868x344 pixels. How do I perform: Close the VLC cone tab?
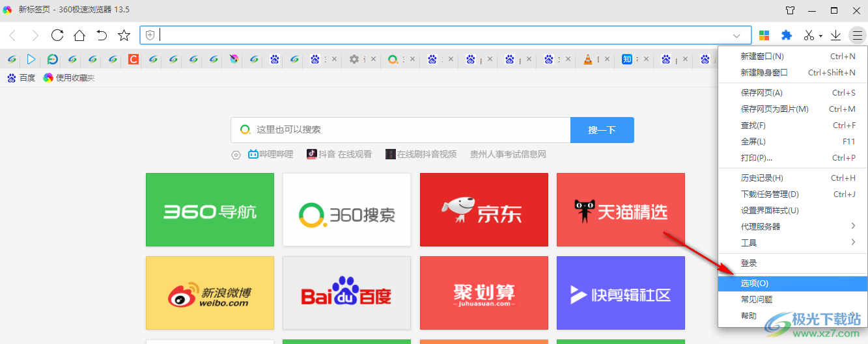pos(607,59)
